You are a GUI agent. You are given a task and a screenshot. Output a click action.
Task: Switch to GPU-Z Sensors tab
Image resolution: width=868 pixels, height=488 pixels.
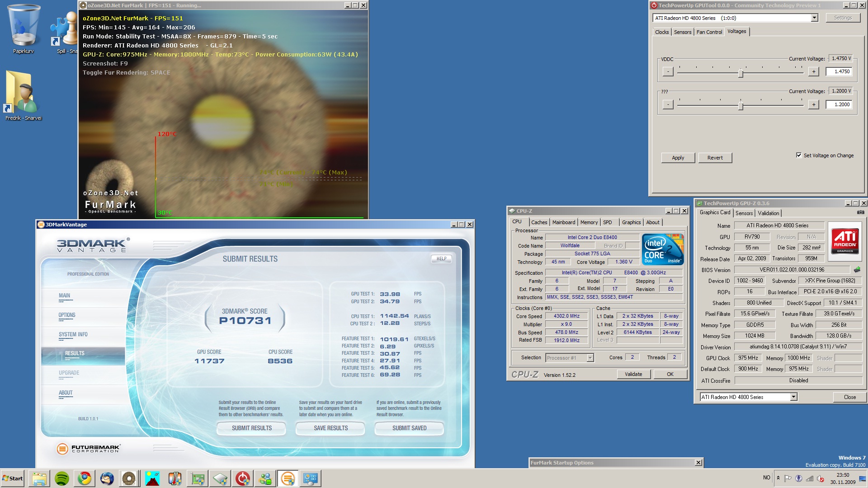744,213
